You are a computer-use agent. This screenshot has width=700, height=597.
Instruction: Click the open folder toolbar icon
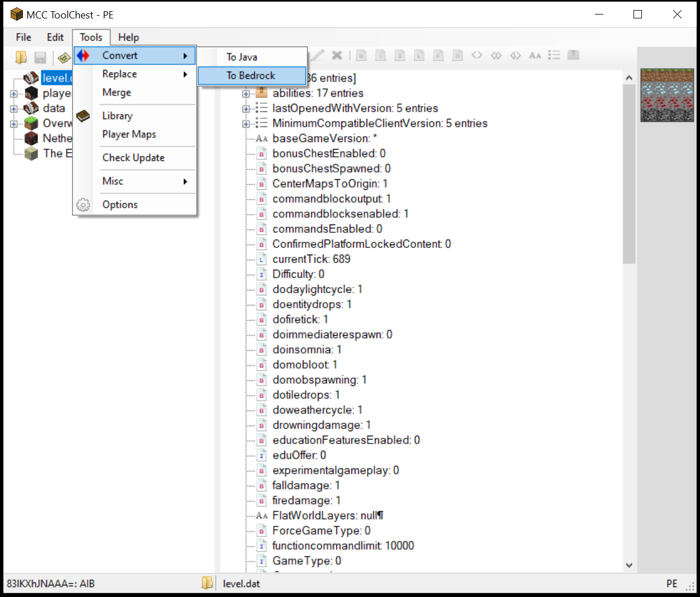pos(21,57)
